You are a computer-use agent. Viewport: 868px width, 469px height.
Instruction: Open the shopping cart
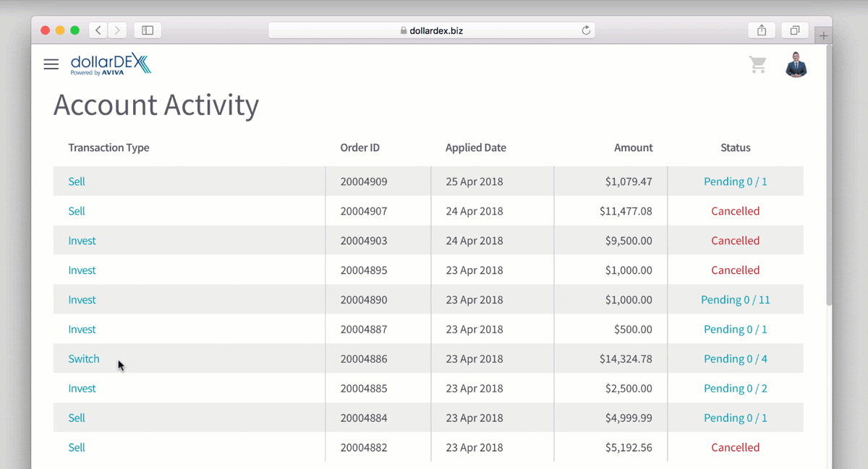click(x=758, y=65)
